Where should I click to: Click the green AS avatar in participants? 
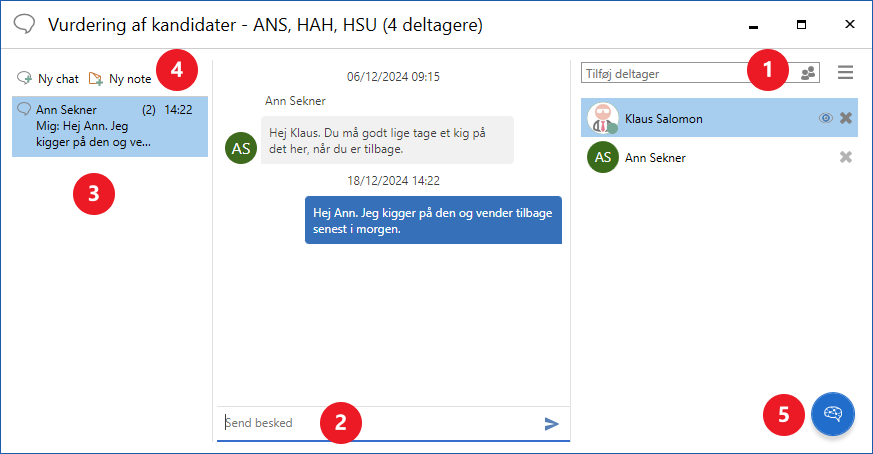click(602, 157)
